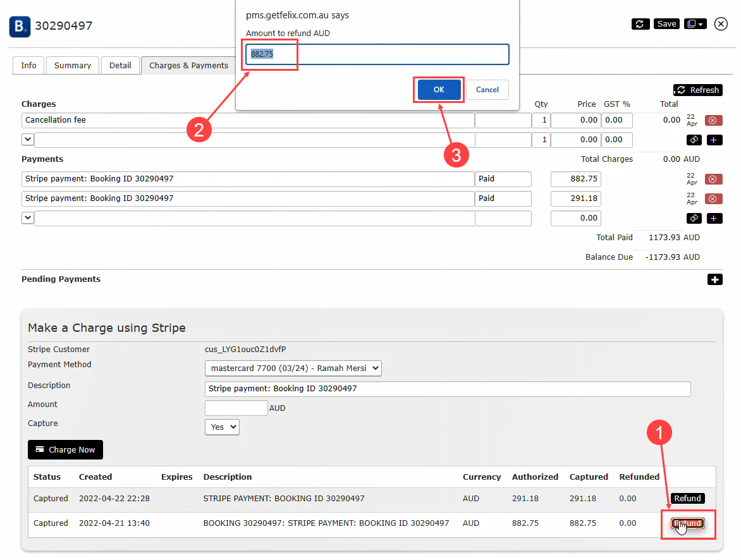Delete the Cancellation fee charge row
The image size is (741, 560).
pyautogui.click(x=713, y=120)
